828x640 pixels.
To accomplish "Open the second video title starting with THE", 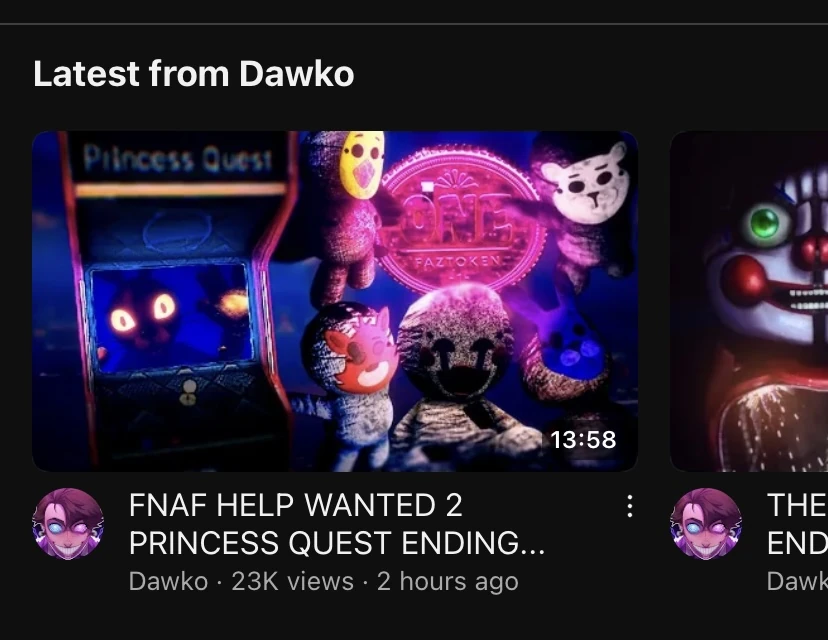I will pos(797,523).
